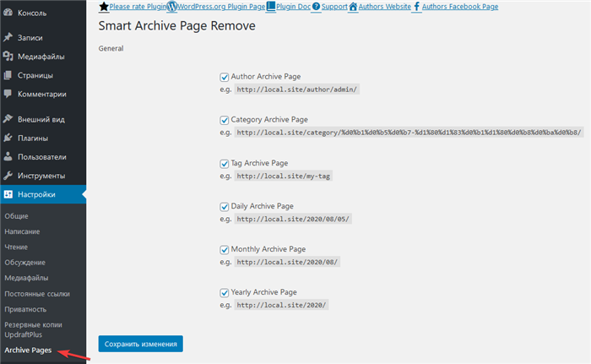Click the plug icon beside Плагины
591x364 pixels.
8,138
